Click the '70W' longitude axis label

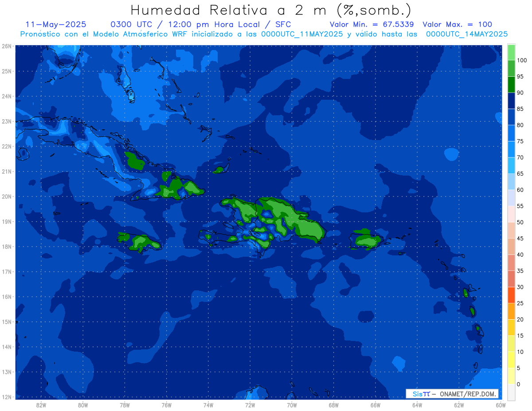click(x=292, y=405)
